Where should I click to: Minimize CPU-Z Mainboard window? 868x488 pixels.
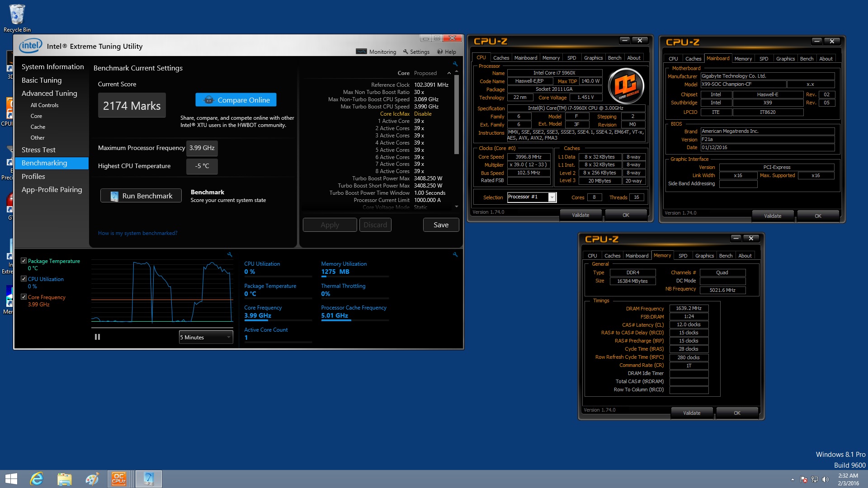[x=816, y=41]
